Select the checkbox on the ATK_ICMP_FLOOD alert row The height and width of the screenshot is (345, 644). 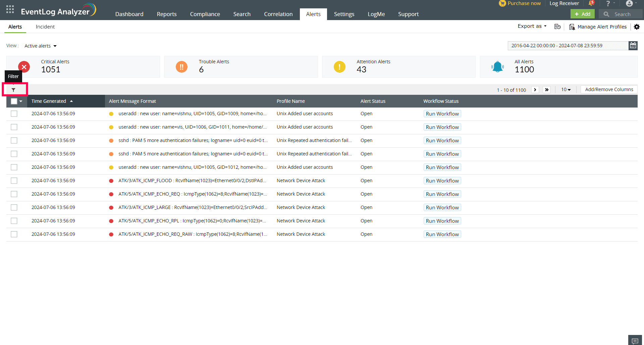[x=14, y=181]
